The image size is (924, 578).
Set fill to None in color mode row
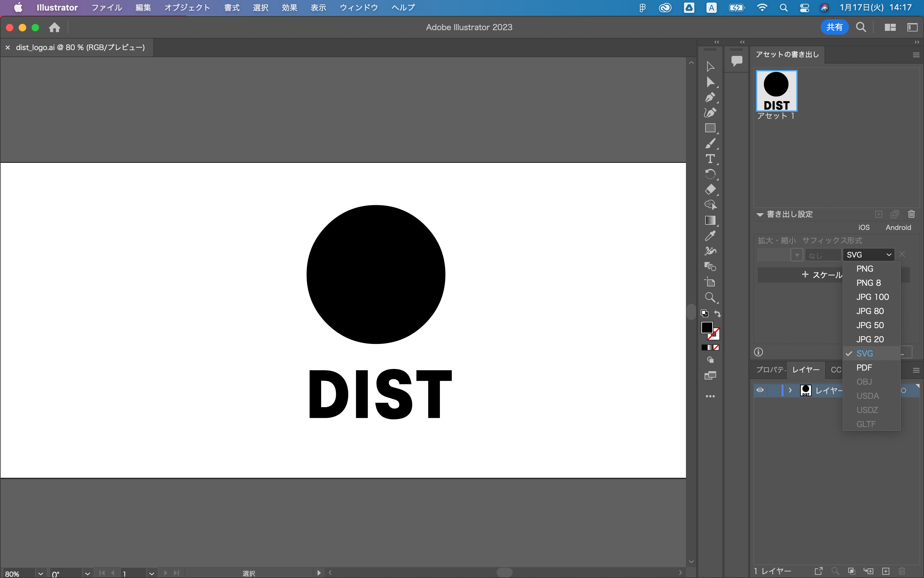coord(716,347)
